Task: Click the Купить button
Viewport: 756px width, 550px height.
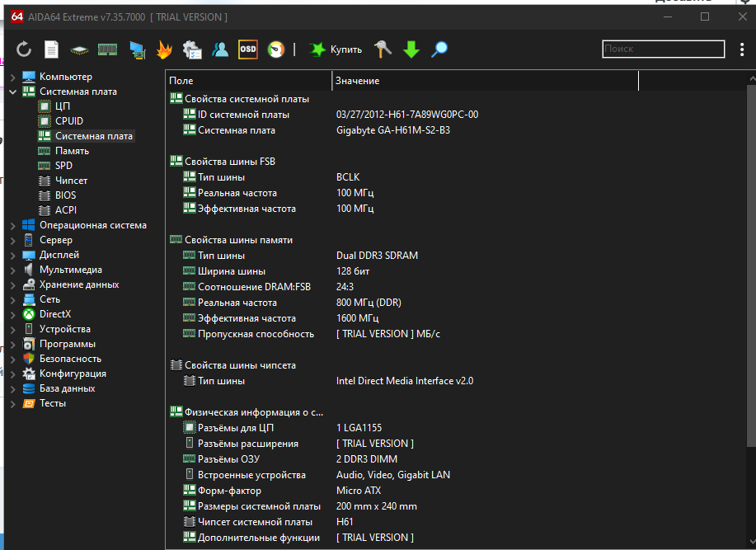Action: click(336, 49)
